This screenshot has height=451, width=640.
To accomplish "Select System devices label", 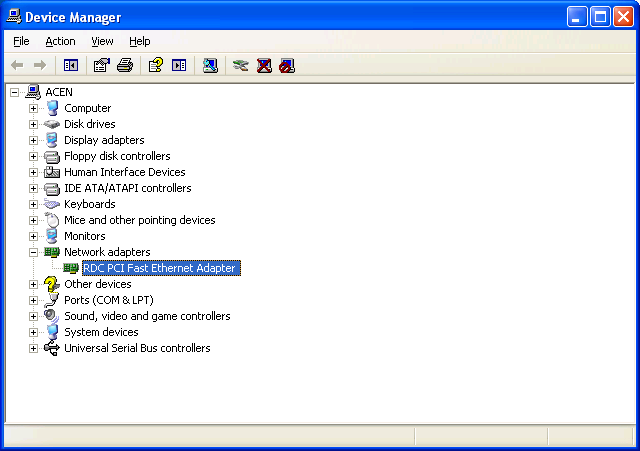I will (x=101, y=332).
